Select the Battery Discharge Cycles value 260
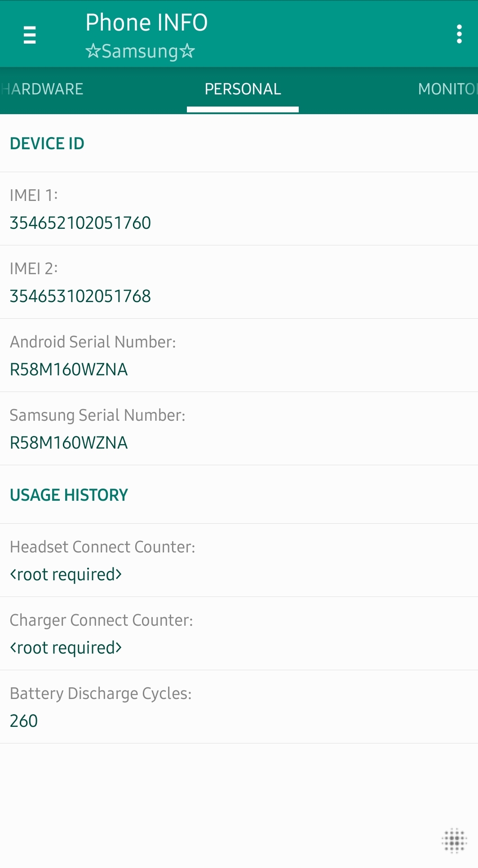Viewport: 478px width, 868px height. (x=23, y=721)
